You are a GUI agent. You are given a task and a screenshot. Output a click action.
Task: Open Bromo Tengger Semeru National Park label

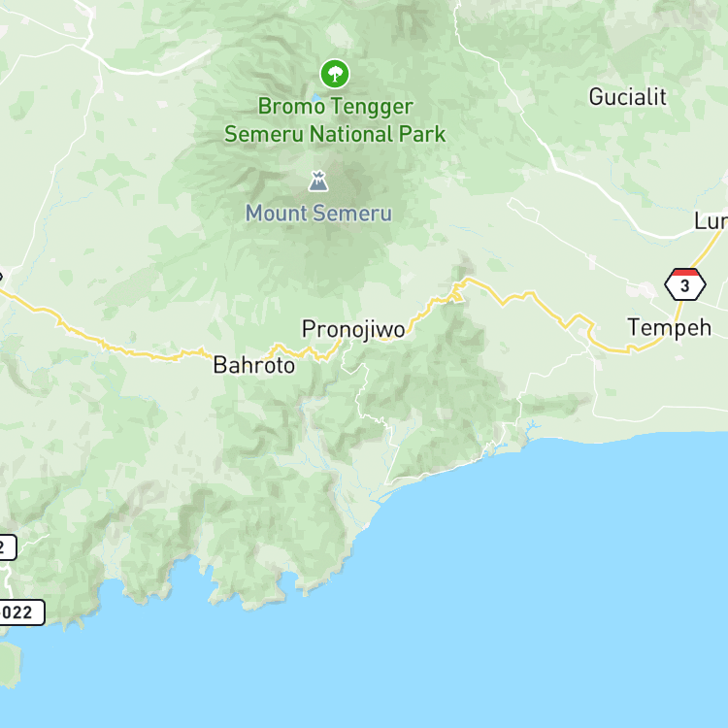point(335,120)
